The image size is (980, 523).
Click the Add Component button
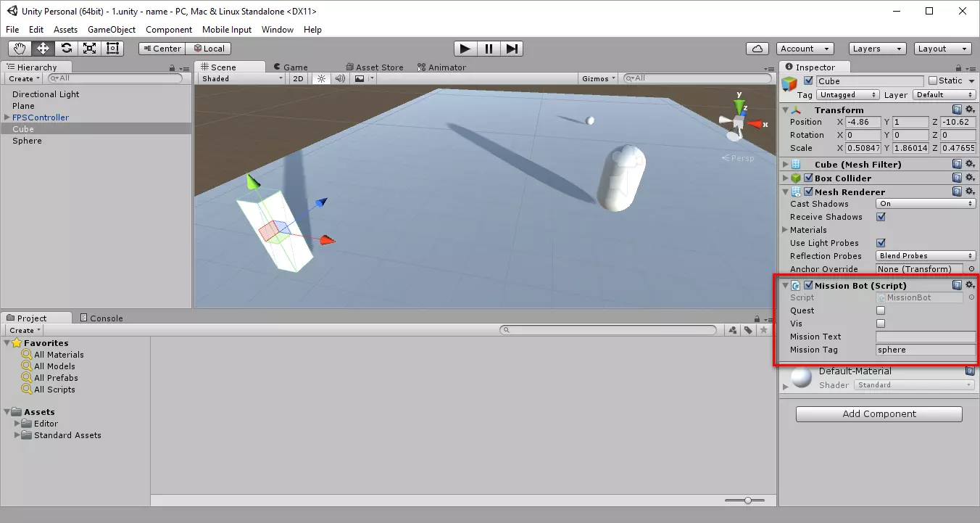click(879, 414)
